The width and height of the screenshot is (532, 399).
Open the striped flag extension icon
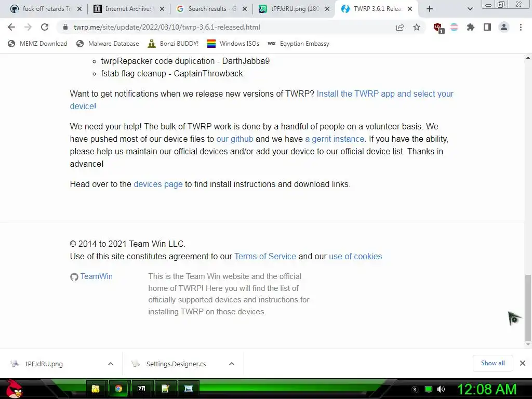[x=454, y=27]
